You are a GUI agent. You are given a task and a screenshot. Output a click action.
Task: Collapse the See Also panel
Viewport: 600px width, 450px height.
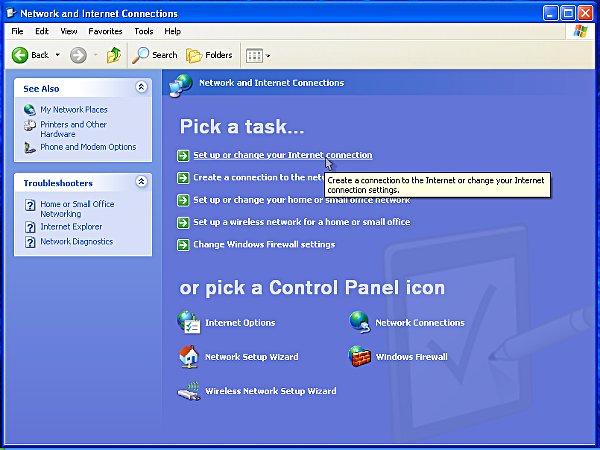coord(141,88)
